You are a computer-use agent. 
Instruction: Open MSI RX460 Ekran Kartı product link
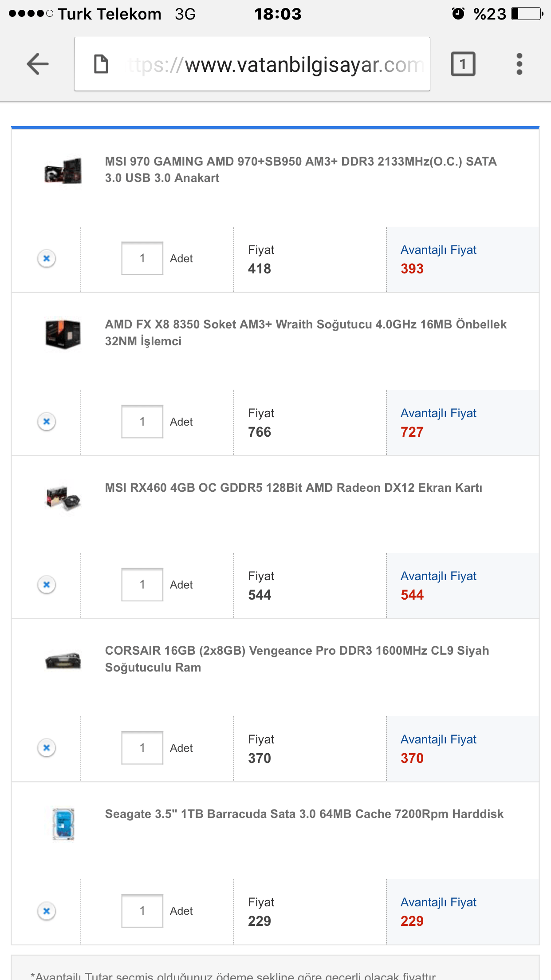293,488
